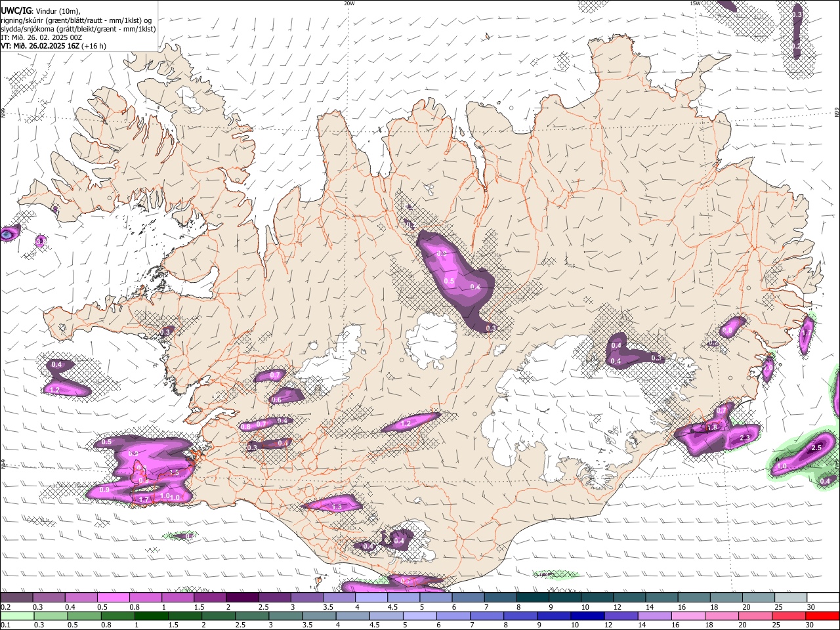Click the deep blue 10 swatch in the lower row
This screenshot has height=630, width=840.
586,616
